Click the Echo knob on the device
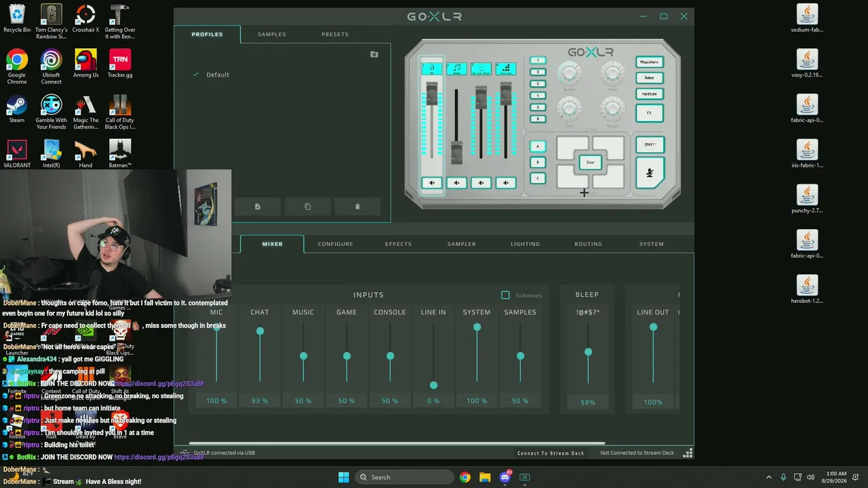The width and height of the screenshot is (868, 488). pyautogui.click(x=570, y=108)
